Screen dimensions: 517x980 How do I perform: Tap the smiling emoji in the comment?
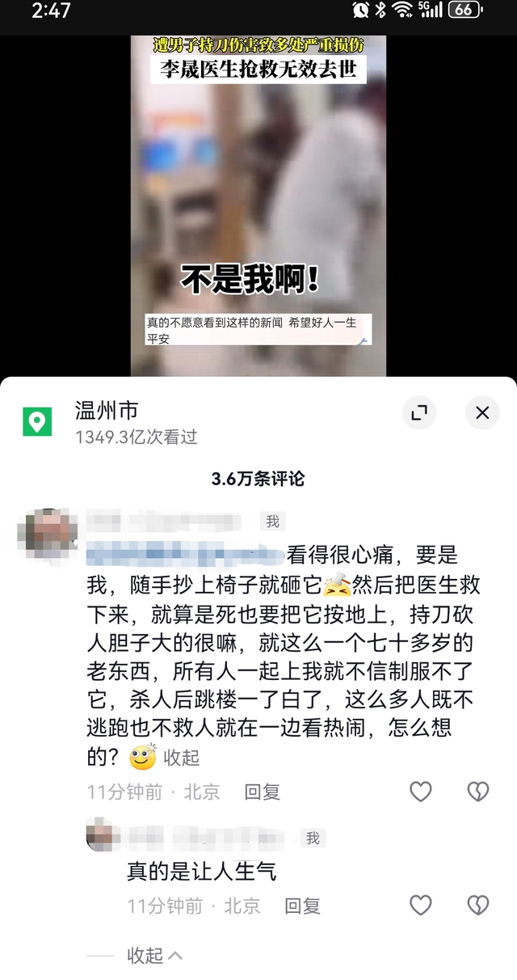[x=143, y=757]
